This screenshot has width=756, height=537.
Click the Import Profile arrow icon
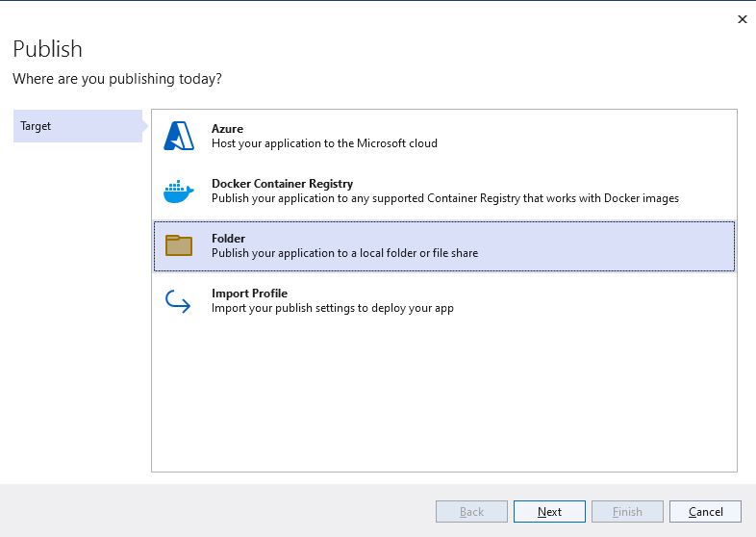click(179, 301)
